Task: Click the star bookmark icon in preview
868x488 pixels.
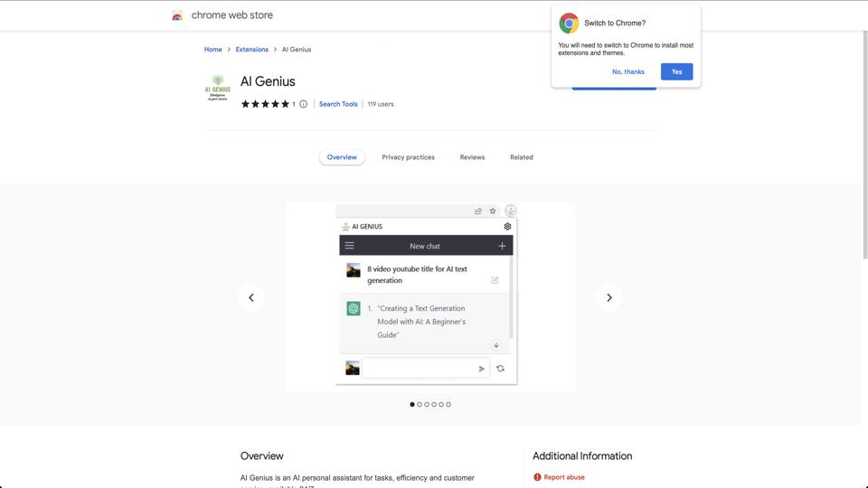Action: pyautogui.click(x=493, y=211)
